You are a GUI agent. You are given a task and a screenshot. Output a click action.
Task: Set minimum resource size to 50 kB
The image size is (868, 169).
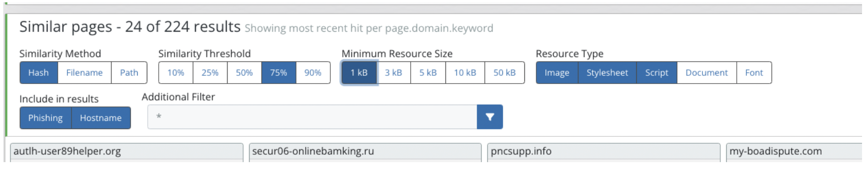(505, 73)
